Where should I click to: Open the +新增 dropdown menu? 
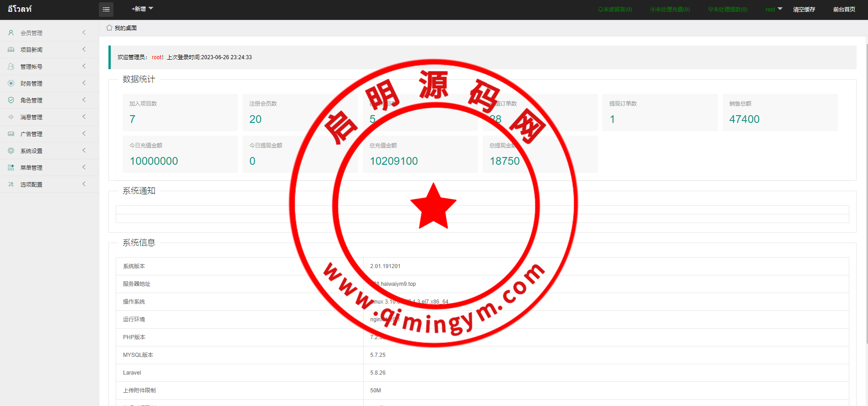tap(142, 9)
